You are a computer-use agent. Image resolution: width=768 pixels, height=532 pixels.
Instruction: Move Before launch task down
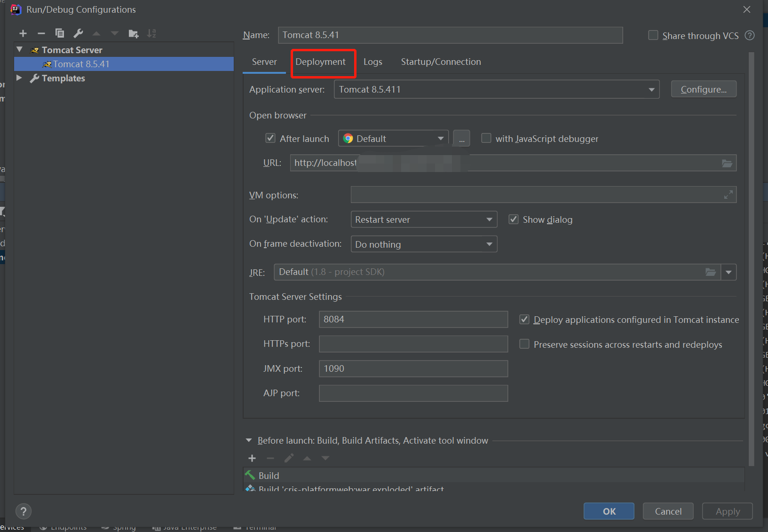pos(325,458)
